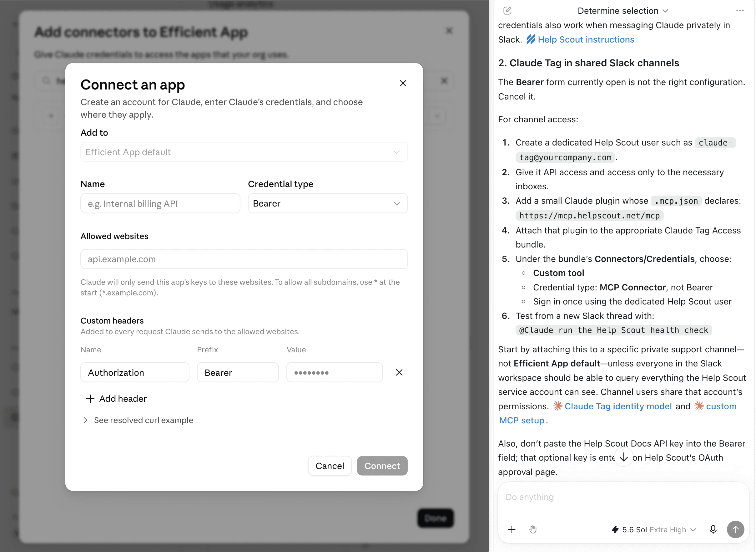
Task: Jump to latest message with down arrow
Action: [x=624, y=457]
